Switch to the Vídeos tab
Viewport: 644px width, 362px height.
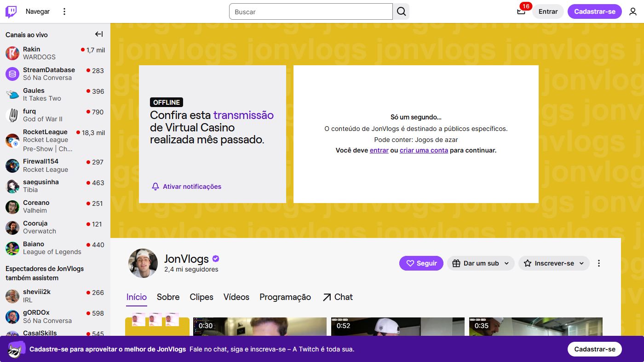pyautogui.click(x=236, y=297)
